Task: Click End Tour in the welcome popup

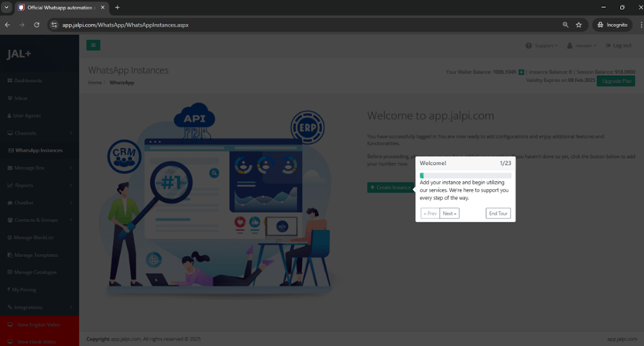Action: click(498, 214)
